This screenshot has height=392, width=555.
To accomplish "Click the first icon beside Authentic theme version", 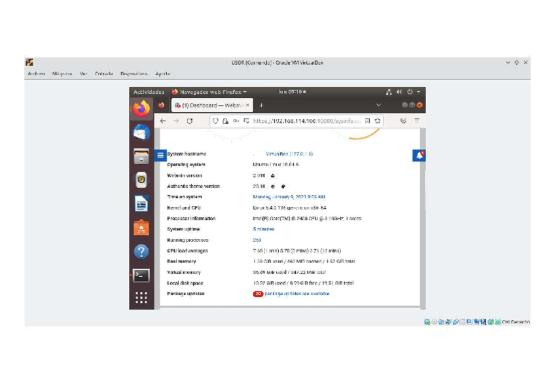I will click(x=272, y=187).
